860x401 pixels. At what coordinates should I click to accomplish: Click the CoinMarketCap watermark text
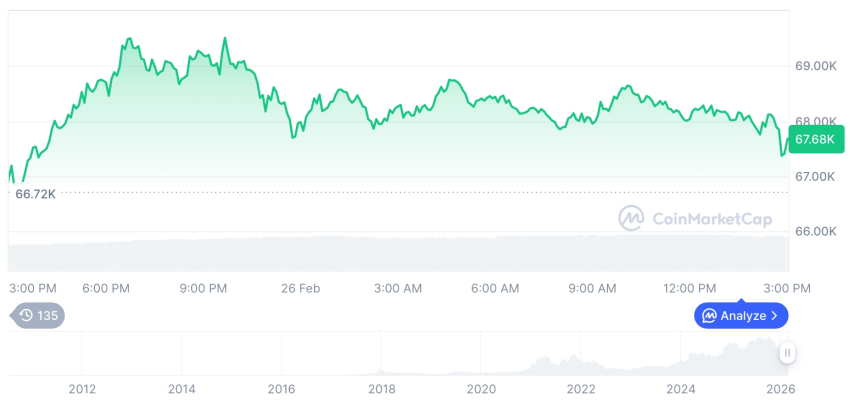tap(711, 217)
